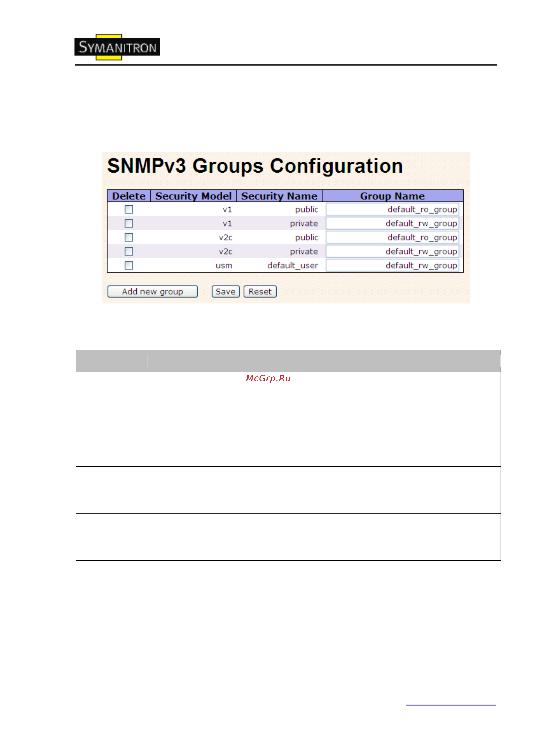Check Delete box for v2c public row
Image resolution: width=534 pixels, height=756 pixels.
point(129,237)
